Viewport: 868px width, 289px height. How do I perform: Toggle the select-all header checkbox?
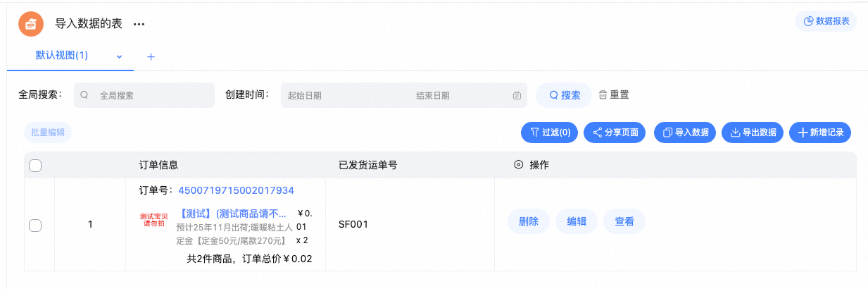(35, 166)
